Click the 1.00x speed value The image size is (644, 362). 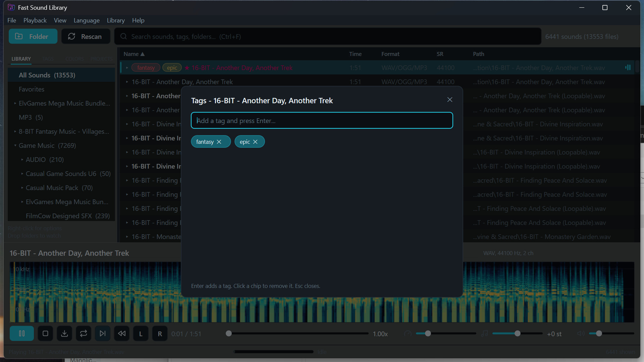coord(380,334)
